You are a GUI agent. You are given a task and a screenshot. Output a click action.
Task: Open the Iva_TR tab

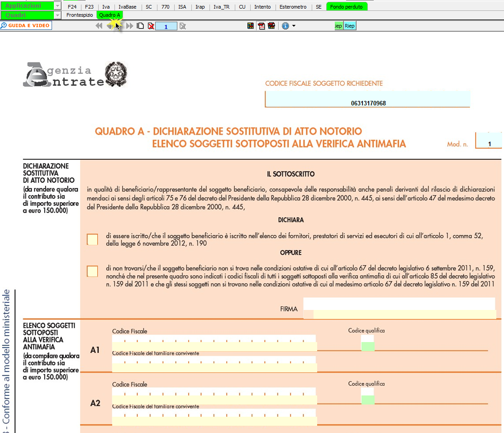[x=222, y=7]
